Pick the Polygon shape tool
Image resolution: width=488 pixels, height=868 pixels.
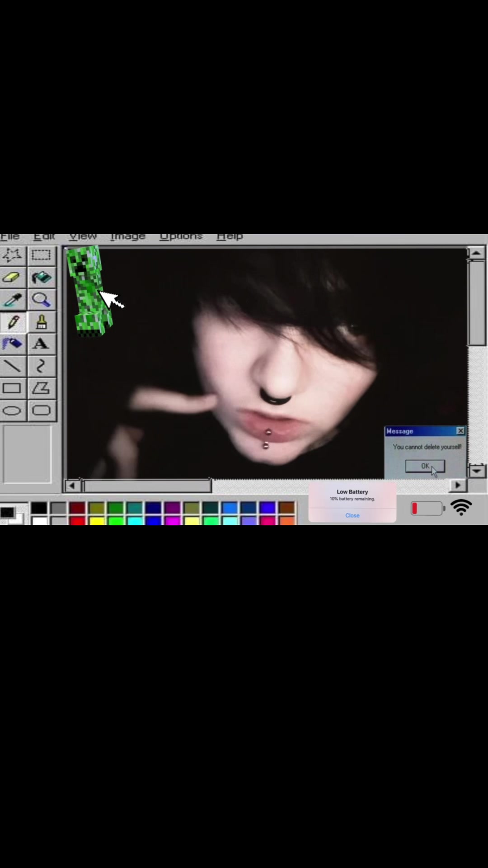(x=41, y=388)
